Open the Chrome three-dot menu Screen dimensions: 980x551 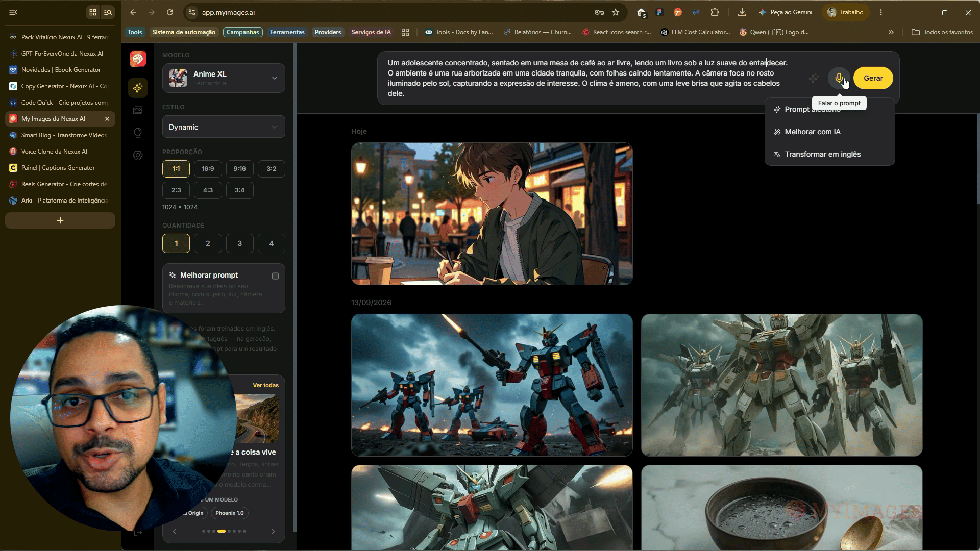[x=881, y=12]
